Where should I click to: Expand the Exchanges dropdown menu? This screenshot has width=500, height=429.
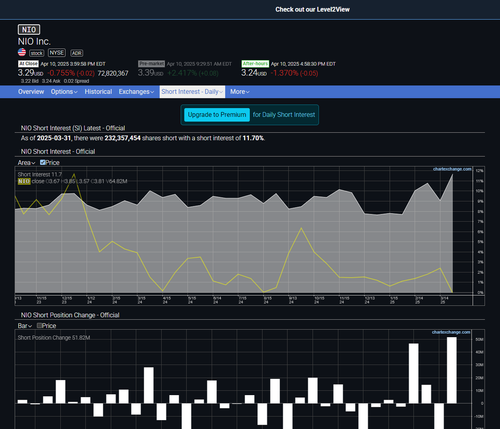point(136,92)
